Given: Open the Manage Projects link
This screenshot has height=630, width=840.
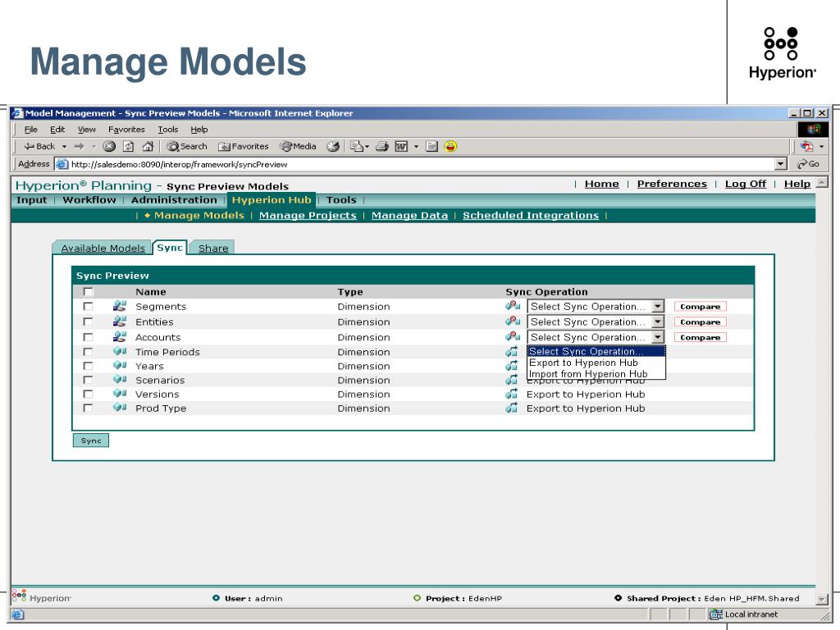Looking at the screenshot, I should click(x=308, y=216).
